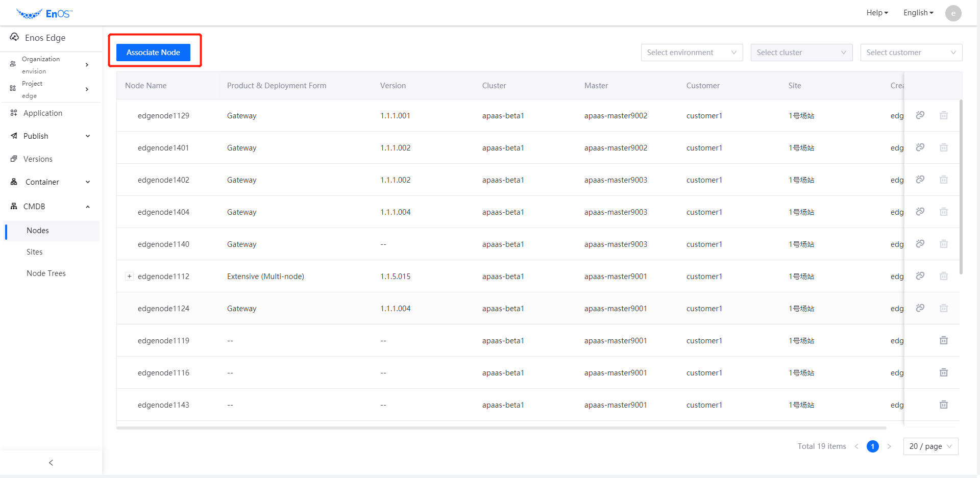Click apaas-master9002 in edgenode1401 row

pos(616,148)
